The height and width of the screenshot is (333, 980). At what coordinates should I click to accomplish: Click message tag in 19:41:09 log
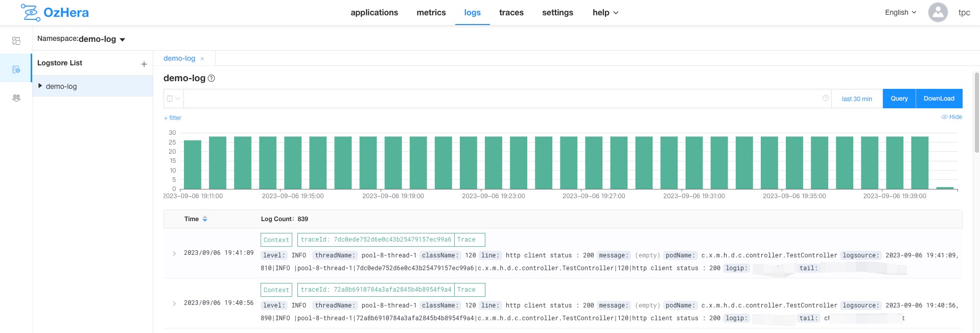pos(614,255)
